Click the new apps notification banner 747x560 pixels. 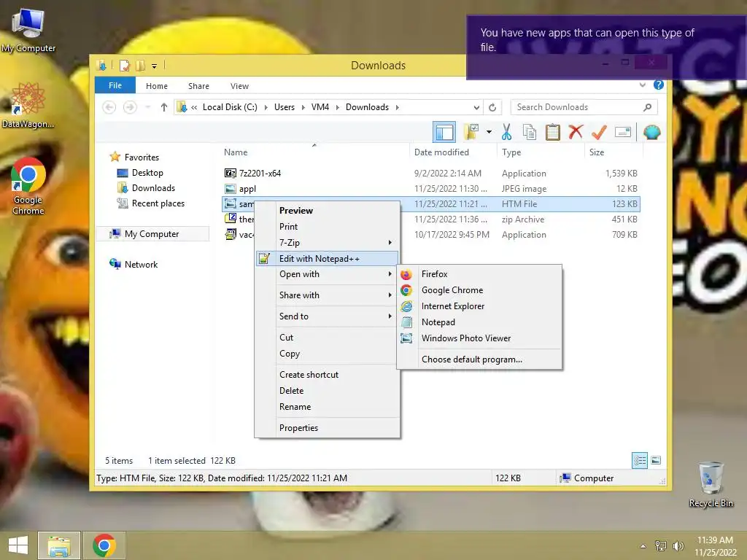click(x=606, y=47)
